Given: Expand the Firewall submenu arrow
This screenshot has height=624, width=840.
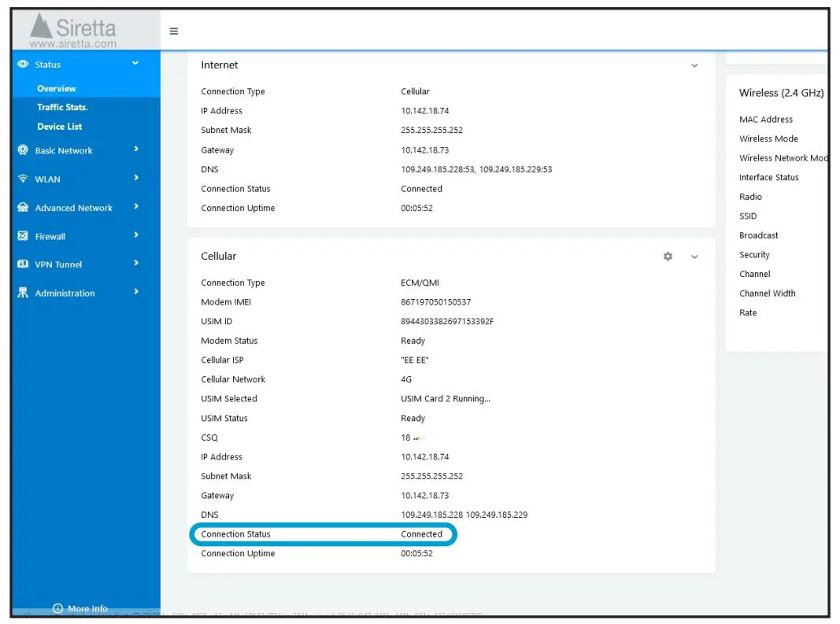Looking at the screenshot, I should click(136, 234).
